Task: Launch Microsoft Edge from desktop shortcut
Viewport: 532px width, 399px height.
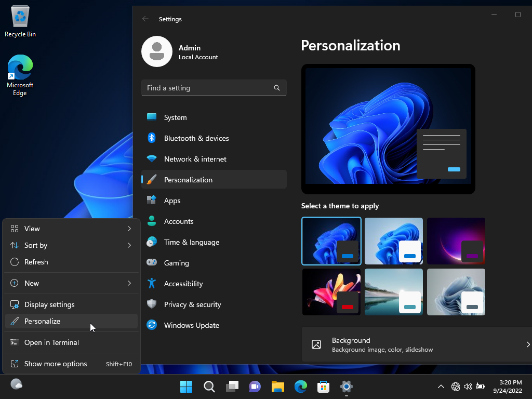Action: (x=20, y=75)
